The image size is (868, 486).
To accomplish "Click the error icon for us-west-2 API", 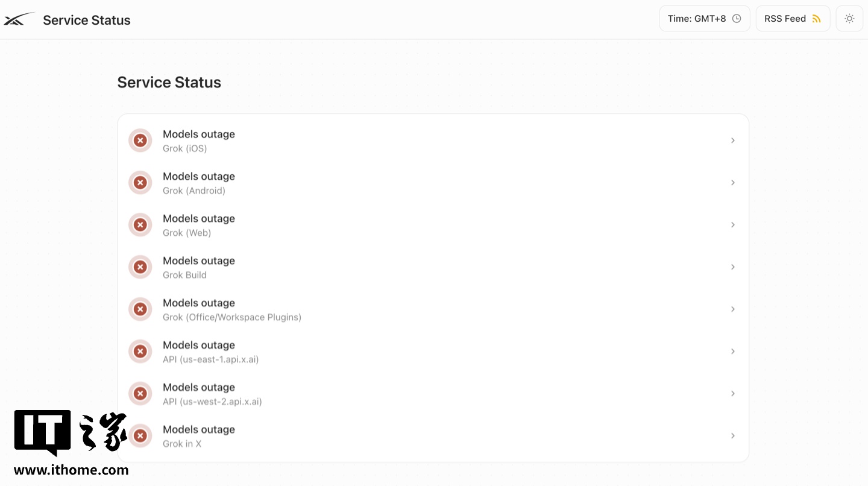I will pos(140,394).
